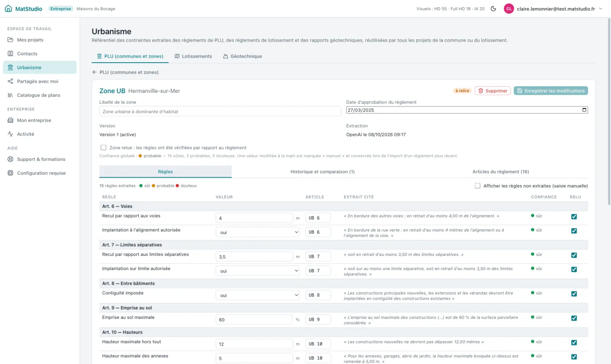611x364 pixels.
Task: Switch to PLU (communes et zones) tab
Action: tap(130, 56)
